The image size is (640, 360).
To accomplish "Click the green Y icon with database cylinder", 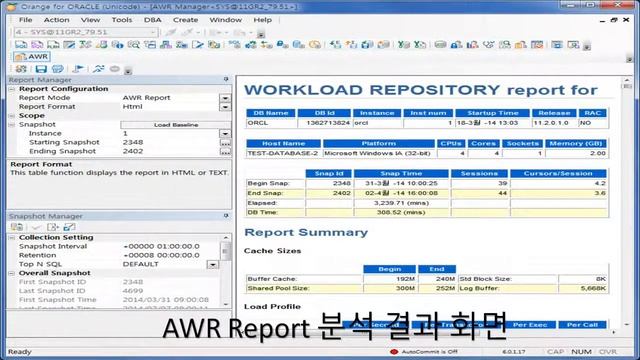I will [x=404, y=44].
